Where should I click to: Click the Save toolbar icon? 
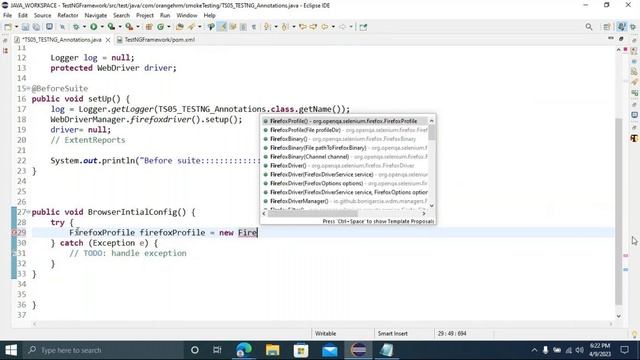click(x=25, y=27)
